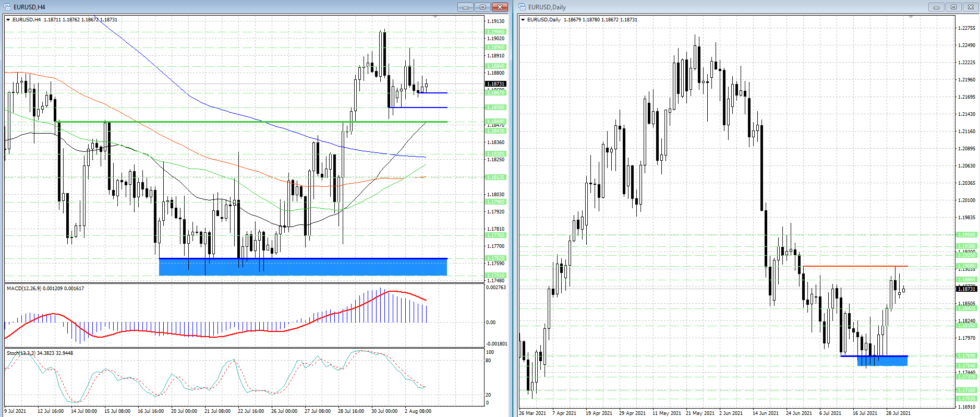Minimize the EURUSD,Daily chart window
This screenshot has height=417, width=980.
click(x=936, y=7)
